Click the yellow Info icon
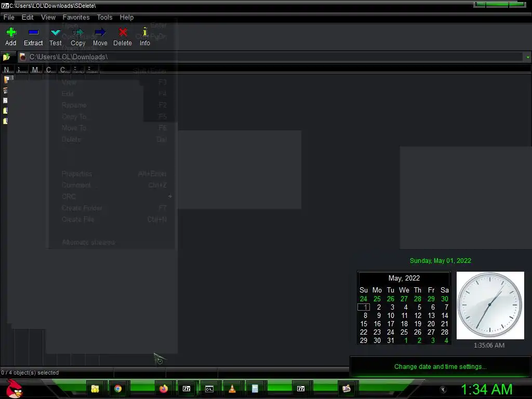This screenshot has width=532, height=399. click(x=145, y=32)
